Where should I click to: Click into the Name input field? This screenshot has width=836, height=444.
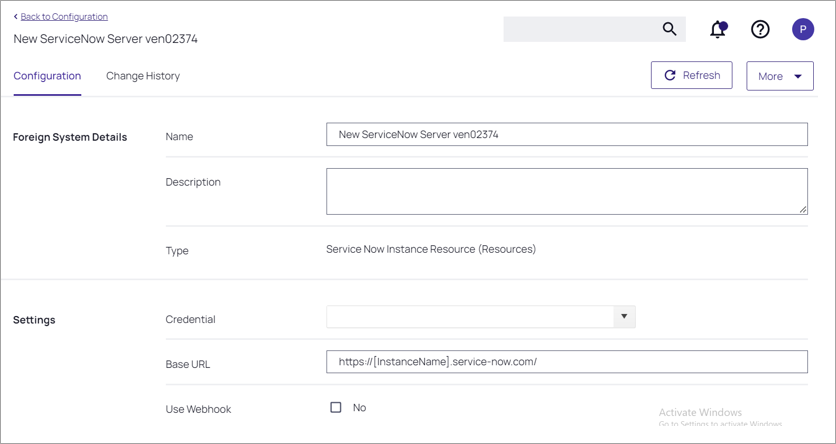[567, 134]
